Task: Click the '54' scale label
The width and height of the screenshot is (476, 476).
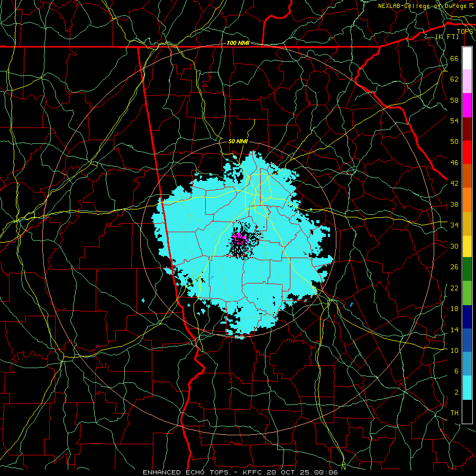Action: (x=454, y=121)
